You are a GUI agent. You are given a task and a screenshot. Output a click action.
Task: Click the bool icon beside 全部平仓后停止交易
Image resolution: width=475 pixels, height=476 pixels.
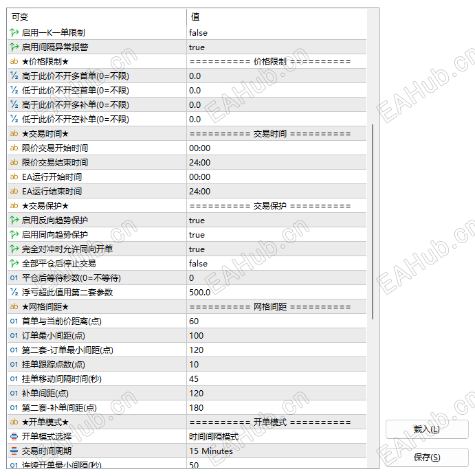coord(14,263)
